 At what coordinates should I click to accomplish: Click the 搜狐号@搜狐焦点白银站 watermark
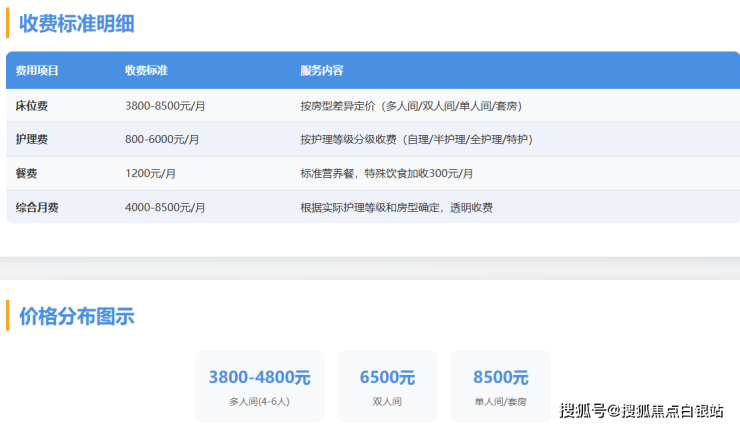641,410
